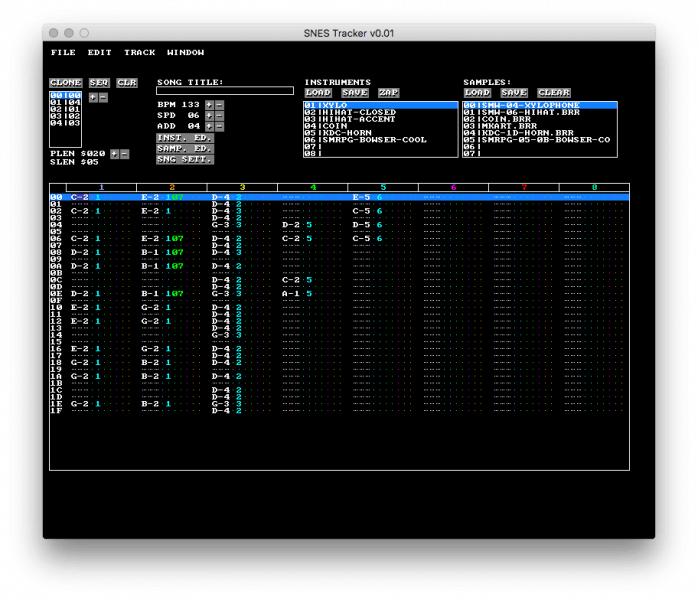Select note E-5 in row 00 track 5
This screenshot has width=698, height=600.
pos(361,197)
